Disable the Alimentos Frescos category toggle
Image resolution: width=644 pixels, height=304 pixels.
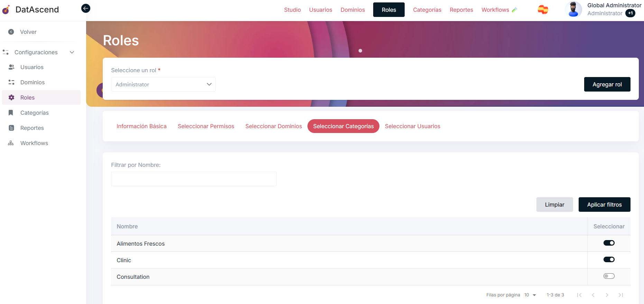click(x=609, y=243)
